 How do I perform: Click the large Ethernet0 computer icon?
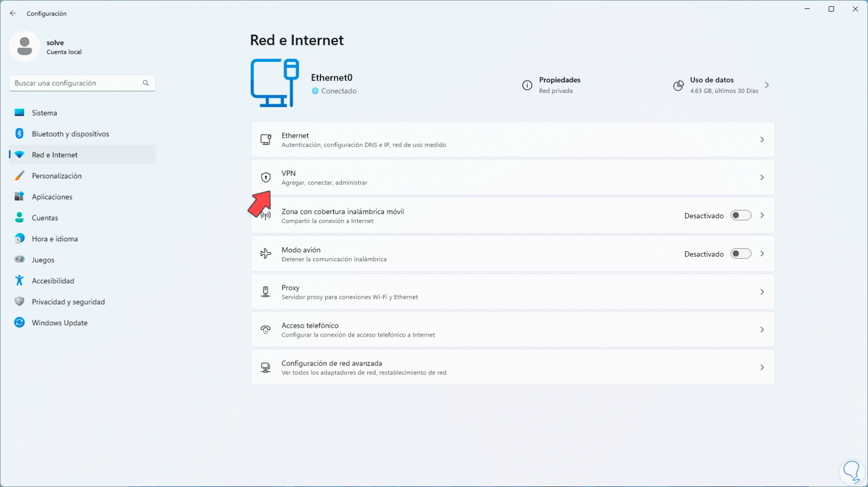[275, 83]
